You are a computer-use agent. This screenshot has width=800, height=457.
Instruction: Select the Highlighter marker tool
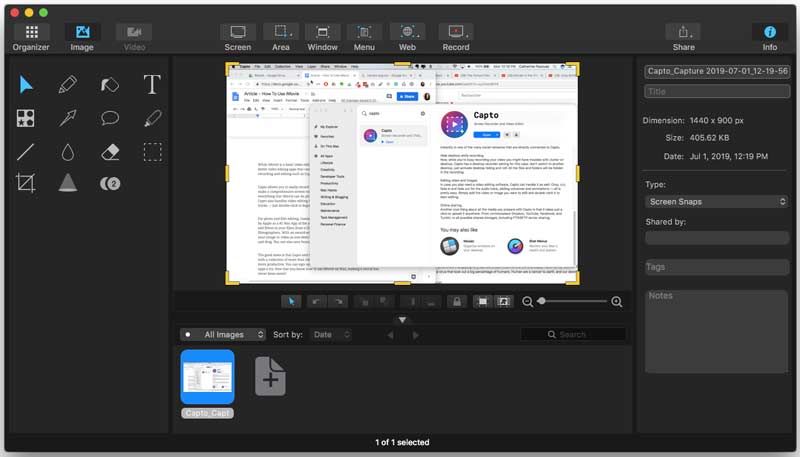(153, 118)
